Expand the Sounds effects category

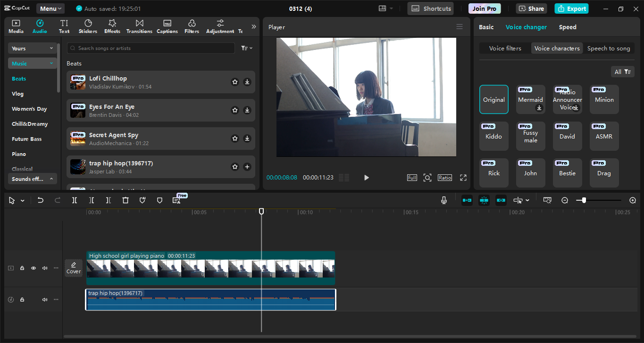point(33,179)
